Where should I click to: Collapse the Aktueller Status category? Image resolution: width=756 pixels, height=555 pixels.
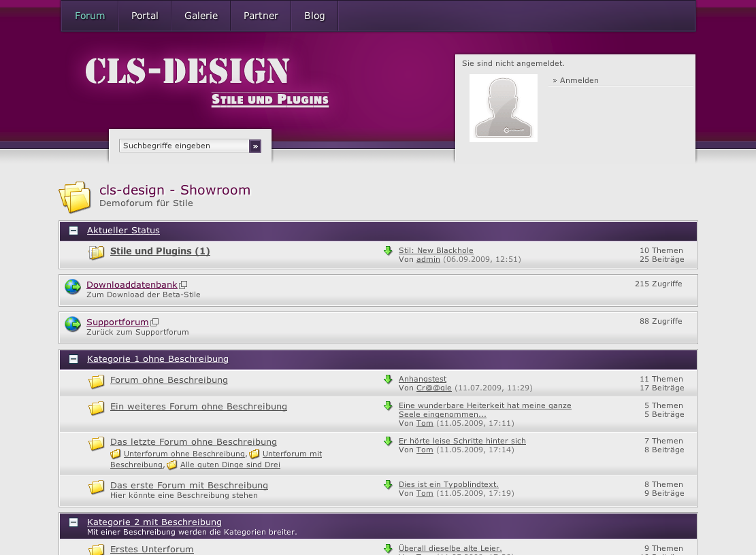coord(73,231)
